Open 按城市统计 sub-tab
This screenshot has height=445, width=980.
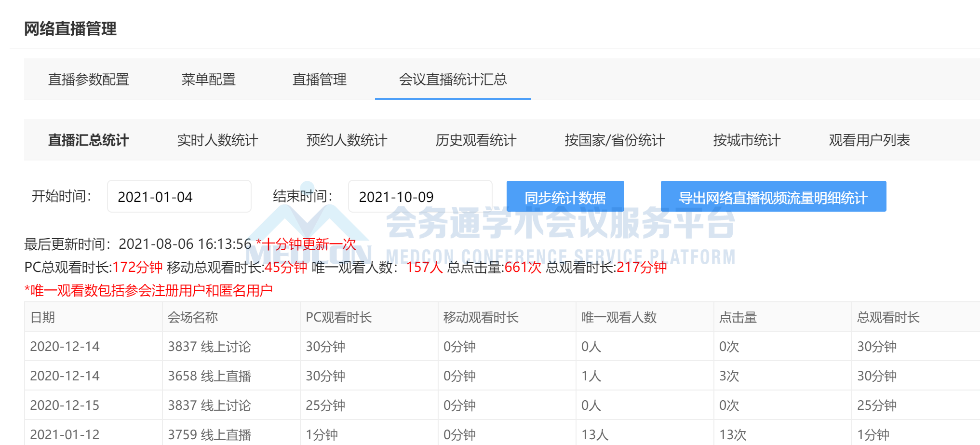point(747,140)
